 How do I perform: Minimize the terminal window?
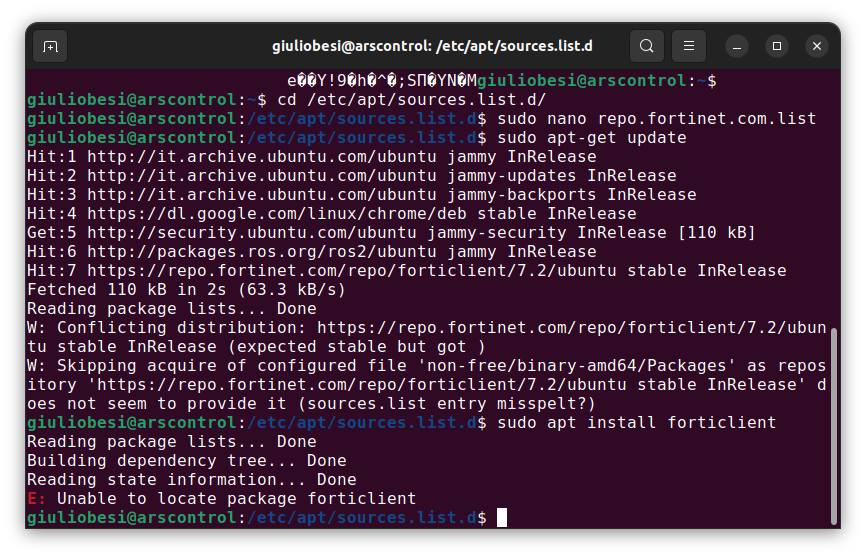[737, 46]
